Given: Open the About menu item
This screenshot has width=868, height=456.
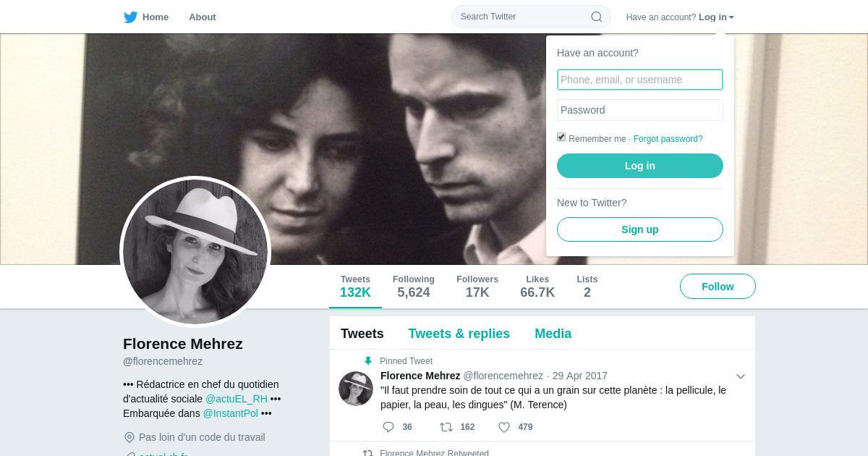Looking at the screenshot, I should [203, 17].
